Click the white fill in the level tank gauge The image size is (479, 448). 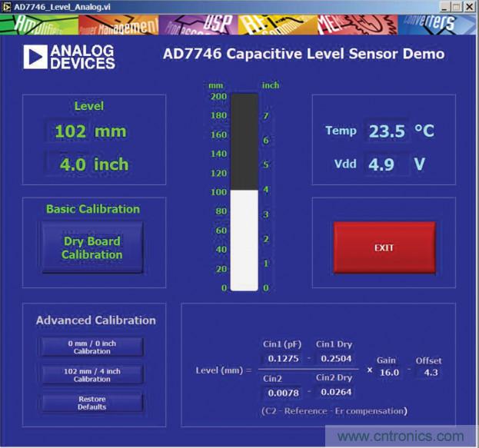click(244, 240)
